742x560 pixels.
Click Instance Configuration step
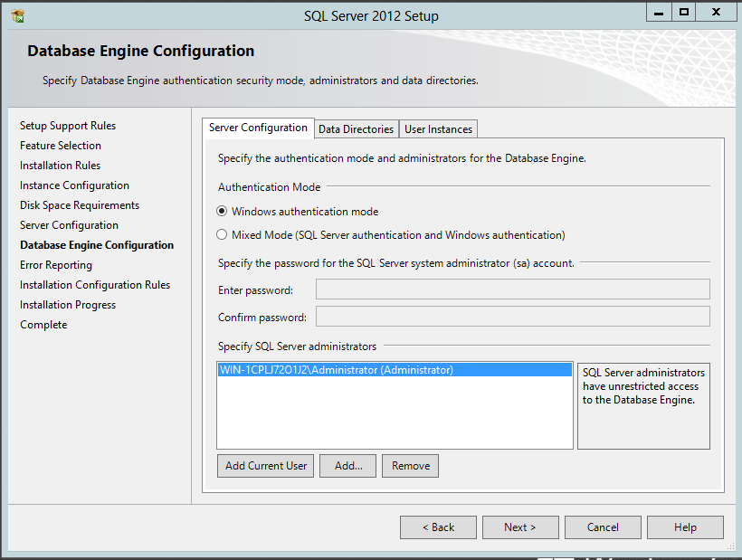[x=74, y=185]
